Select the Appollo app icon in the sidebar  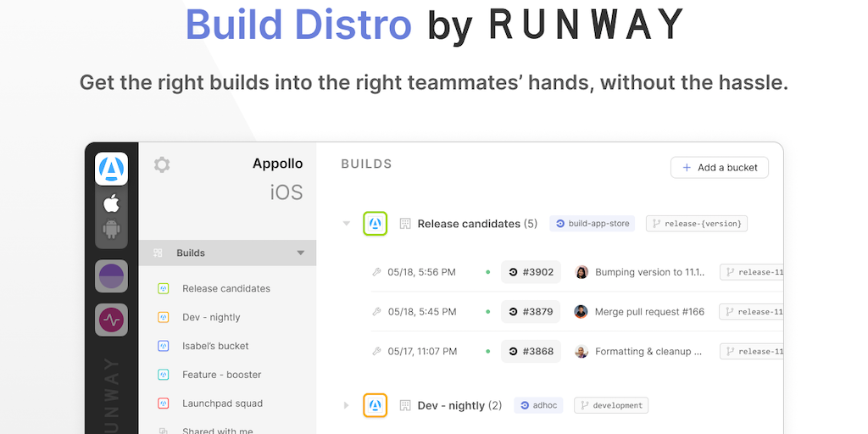point(111,169)
